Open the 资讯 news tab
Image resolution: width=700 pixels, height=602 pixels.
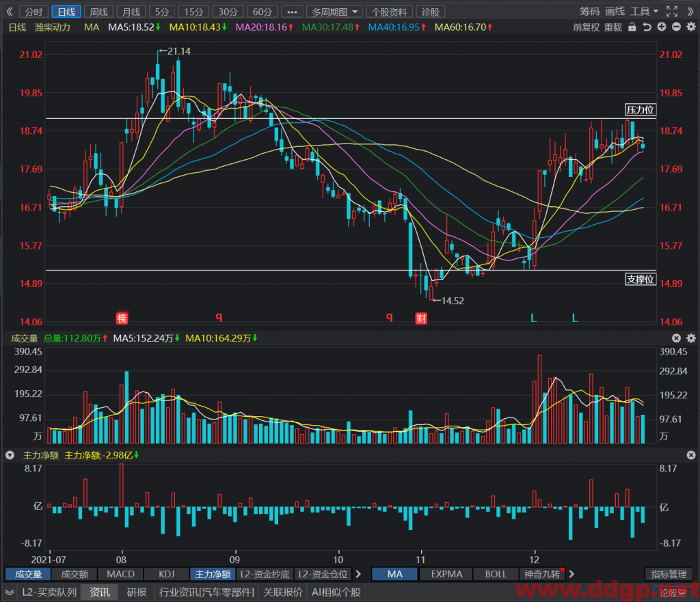[x=100, y=592]
